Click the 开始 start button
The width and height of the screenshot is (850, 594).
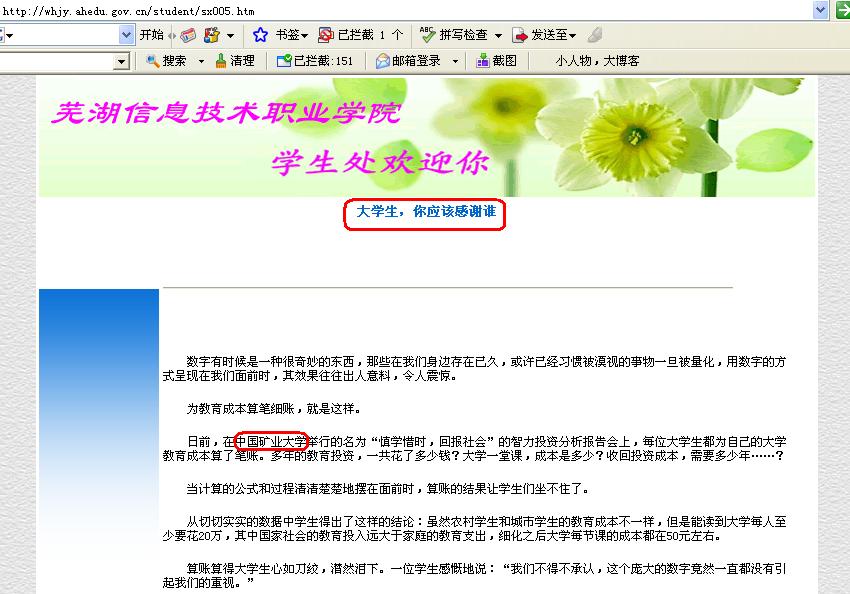coord(151,35)
